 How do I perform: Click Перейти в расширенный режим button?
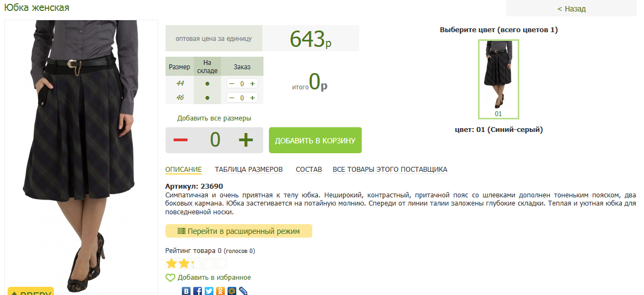click(238, 231)
